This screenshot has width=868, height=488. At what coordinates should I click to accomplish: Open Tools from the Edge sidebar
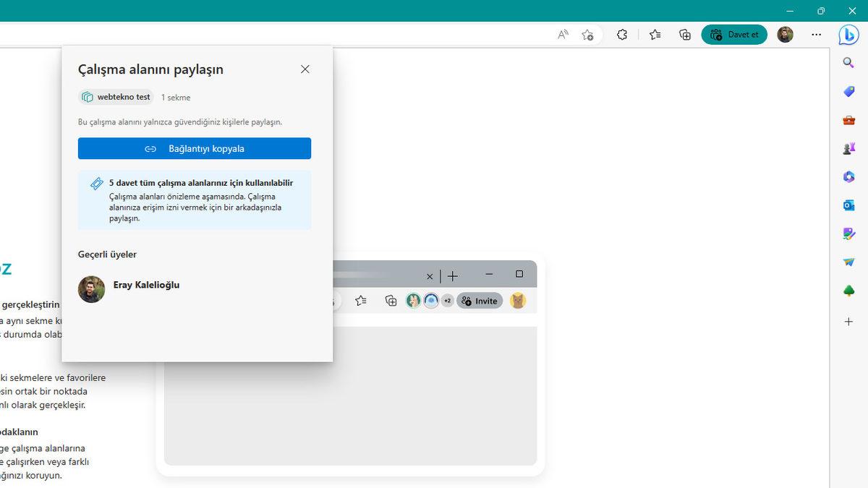point(848,121)
